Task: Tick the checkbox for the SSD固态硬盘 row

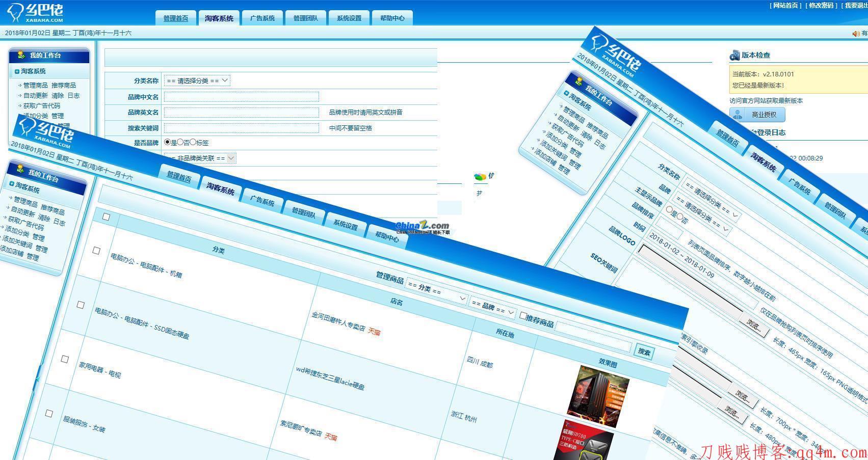Action: 81,305
